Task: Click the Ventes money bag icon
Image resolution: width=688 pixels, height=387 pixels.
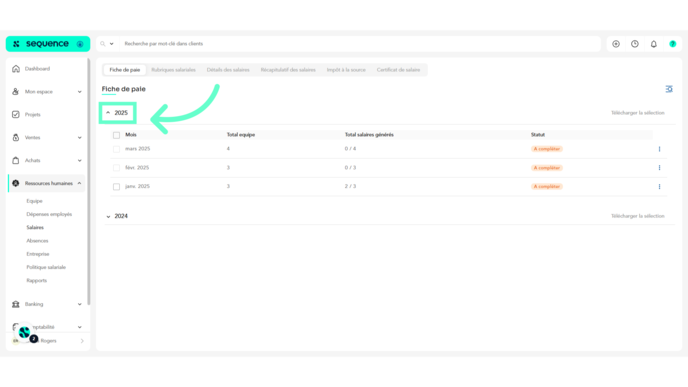Action: tap(16, 137)
